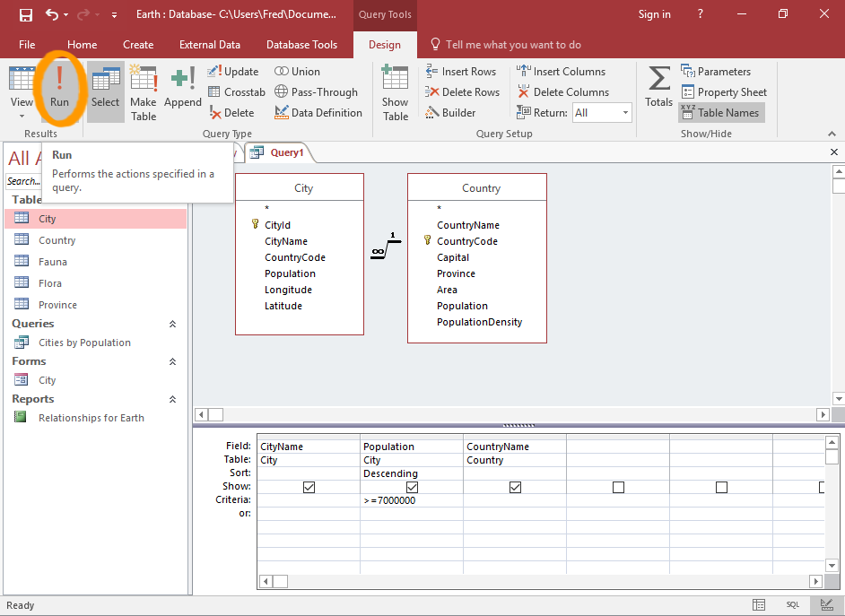Toggle Table Names row visibility

(721, 113)
